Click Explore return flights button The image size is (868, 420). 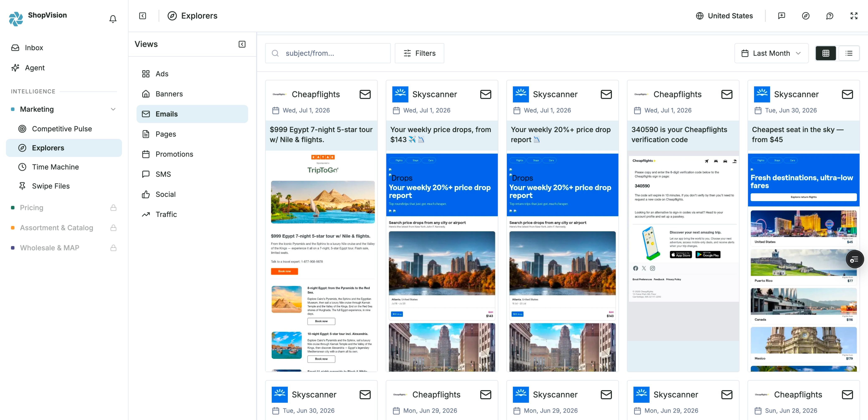click(803, 197)
